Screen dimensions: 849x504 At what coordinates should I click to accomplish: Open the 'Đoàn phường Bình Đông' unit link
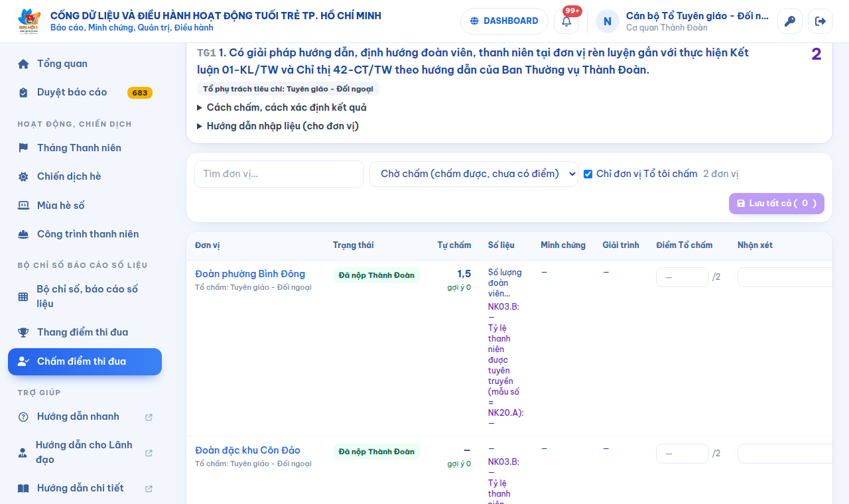(x=250, y=274)
